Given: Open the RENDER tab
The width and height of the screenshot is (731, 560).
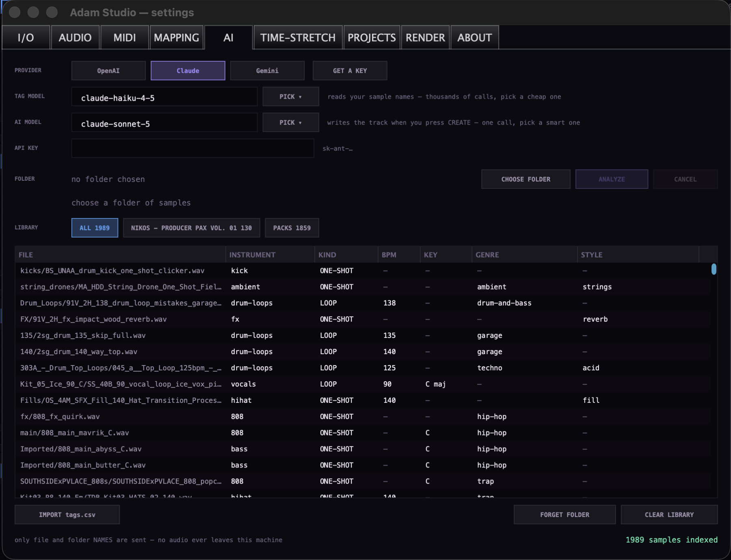Looking at the screenshot, I should [x=425, y=37].
